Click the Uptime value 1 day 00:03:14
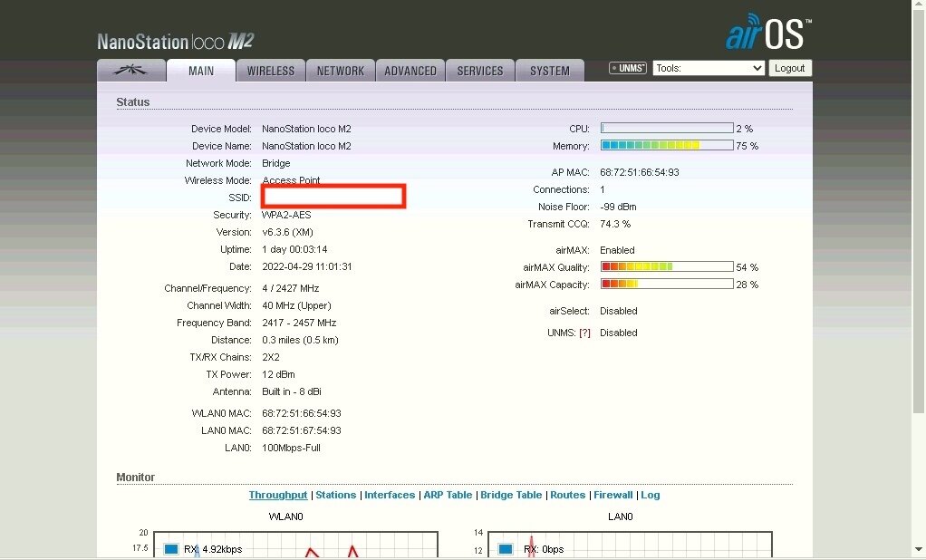The height and width of the screenshot is (560, 926). (x=294, y=249)
